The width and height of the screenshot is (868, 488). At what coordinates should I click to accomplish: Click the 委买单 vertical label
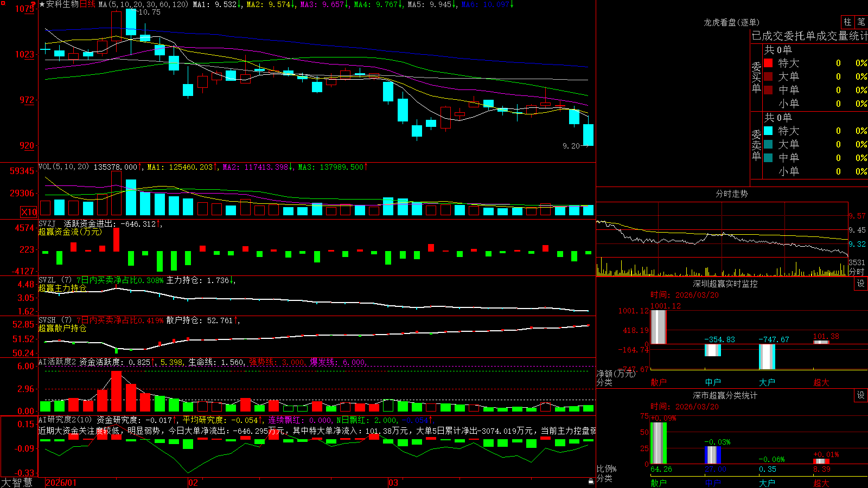756,77
